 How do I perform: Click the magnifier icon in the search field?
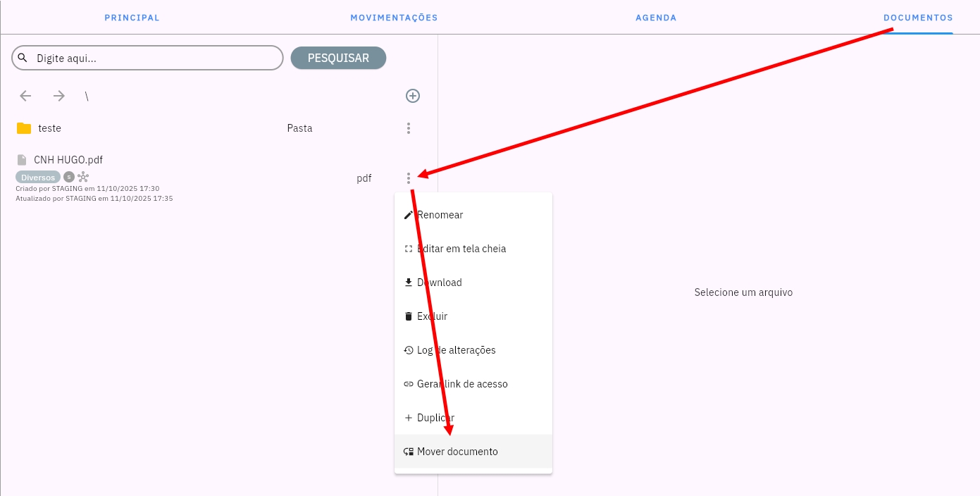[23, 58]
